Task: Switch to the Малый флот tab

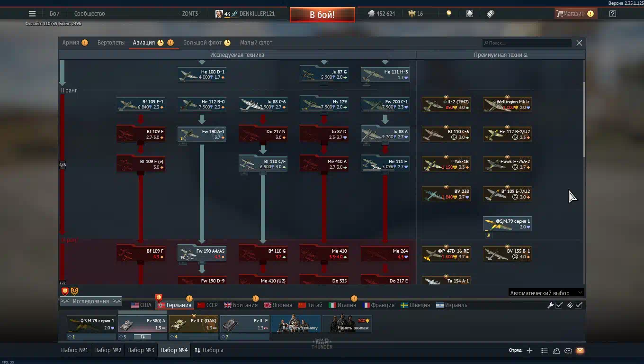Action: pos(256,43)
